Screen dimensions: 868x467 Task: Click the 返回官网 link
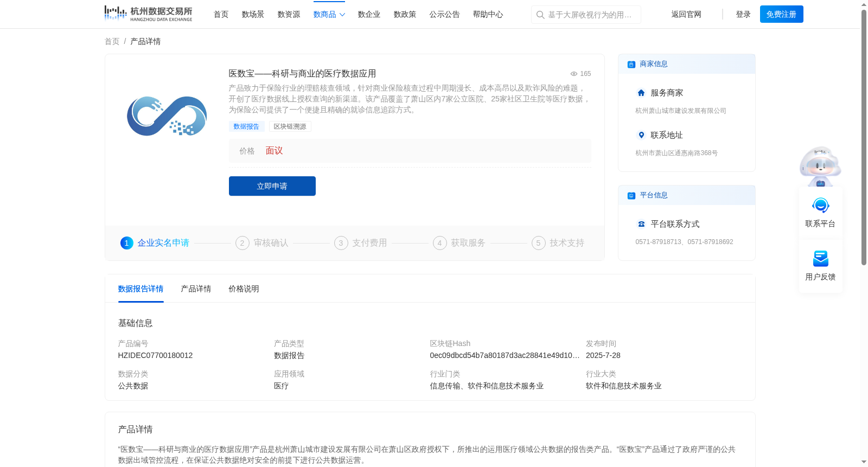[686, 15]
